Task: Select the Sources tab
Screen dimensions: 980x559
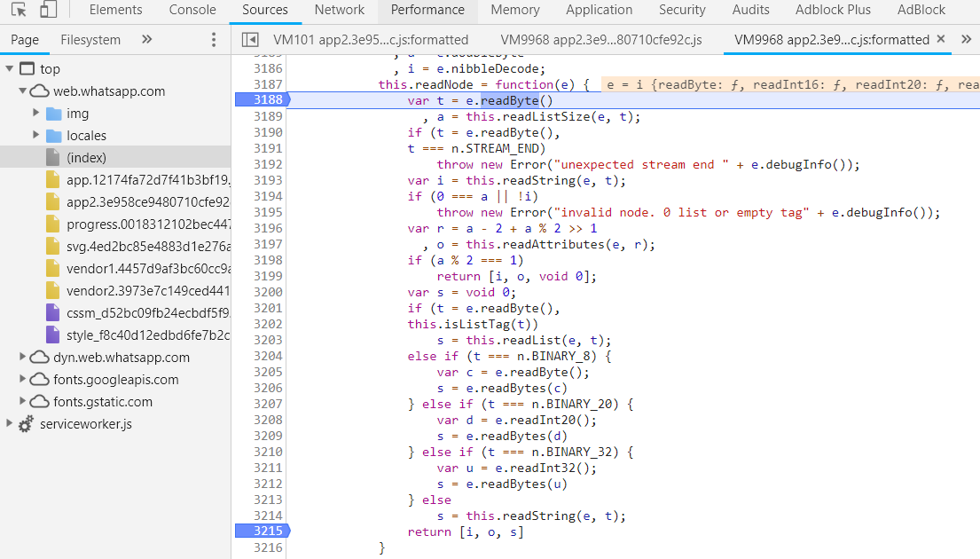Action: pyautogui.click(x=265, y=10)
